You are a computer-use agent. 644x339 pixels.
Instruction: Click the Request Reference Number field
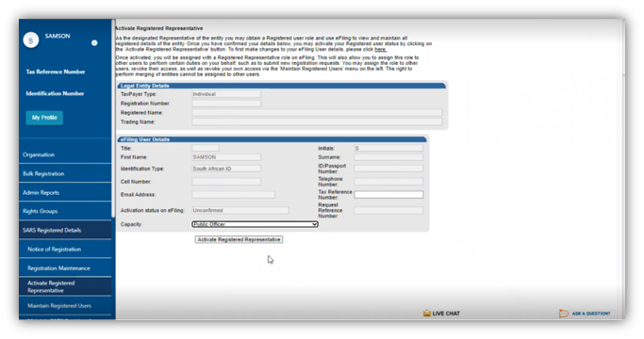pos(388,210)
